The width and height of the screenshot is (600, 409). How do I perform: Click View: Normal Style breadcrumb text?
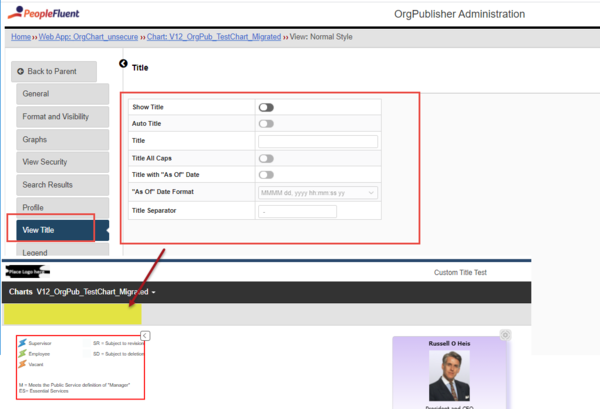click(321, 37)
